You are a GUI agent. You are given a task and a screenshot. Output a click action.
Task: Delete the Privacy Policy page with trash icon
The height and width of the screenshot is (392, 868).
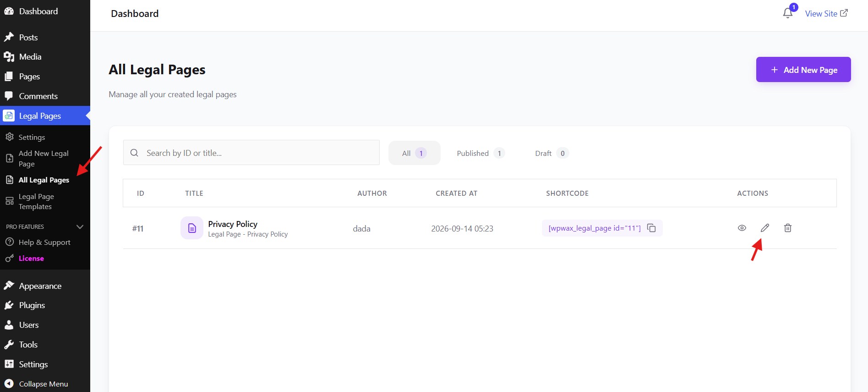click(788, 228)
